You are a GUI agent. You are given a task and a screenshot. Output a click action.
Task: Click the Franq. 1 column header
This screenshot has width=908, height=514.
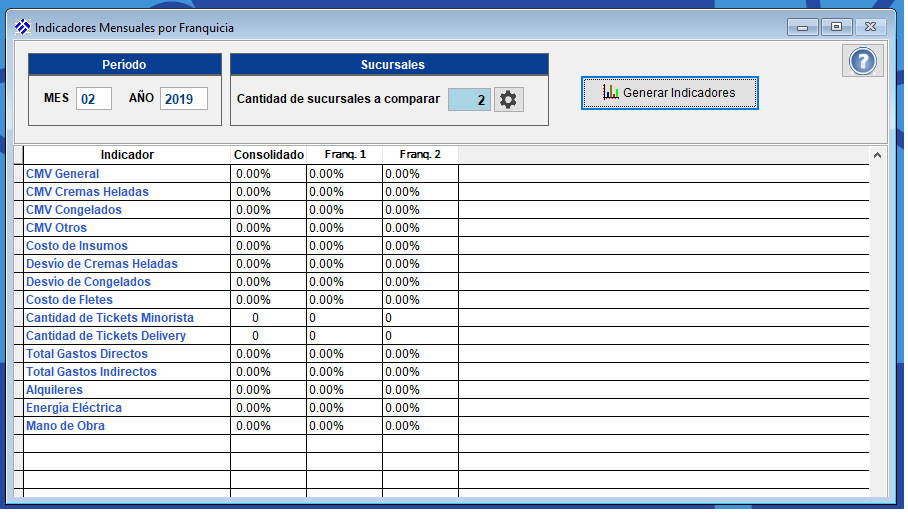(x=344, y=155)
